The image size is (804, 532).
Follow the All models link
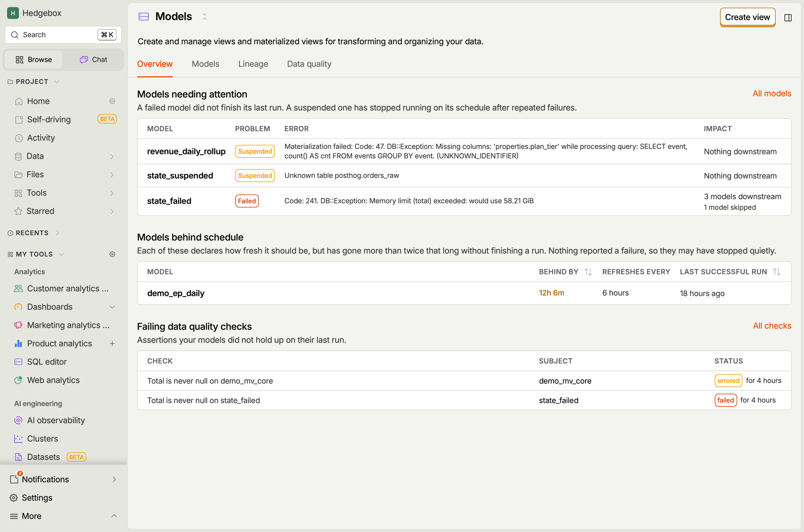click(x=772, y=93)
